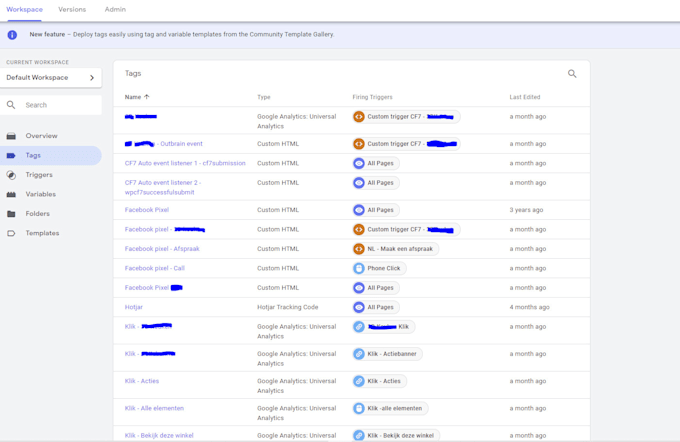Click into the sidebar Search field
The width and height of the screenshot is (680, 442).
60,105
